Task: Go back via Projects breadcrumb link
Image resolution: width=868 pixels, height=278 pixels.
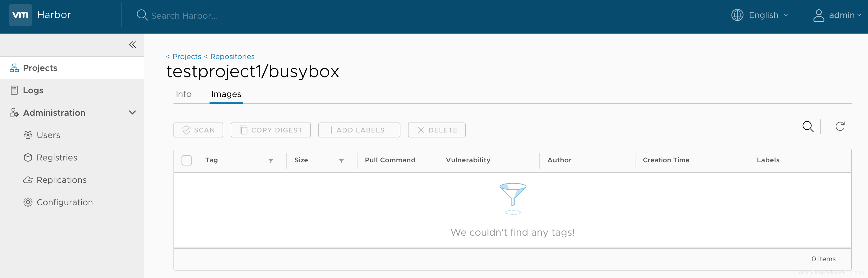Action: pos(187,57)
